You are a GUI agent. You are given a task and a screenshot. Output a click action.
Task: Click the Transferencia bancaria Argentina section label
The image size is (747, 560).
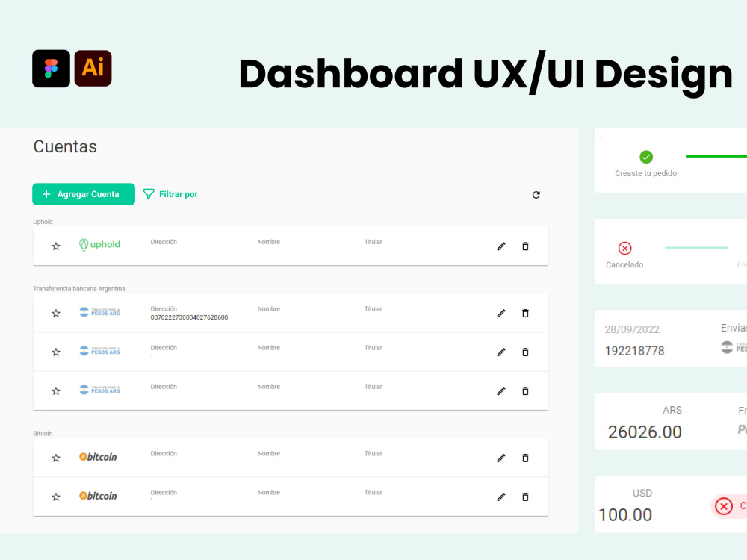pos(79,289)
